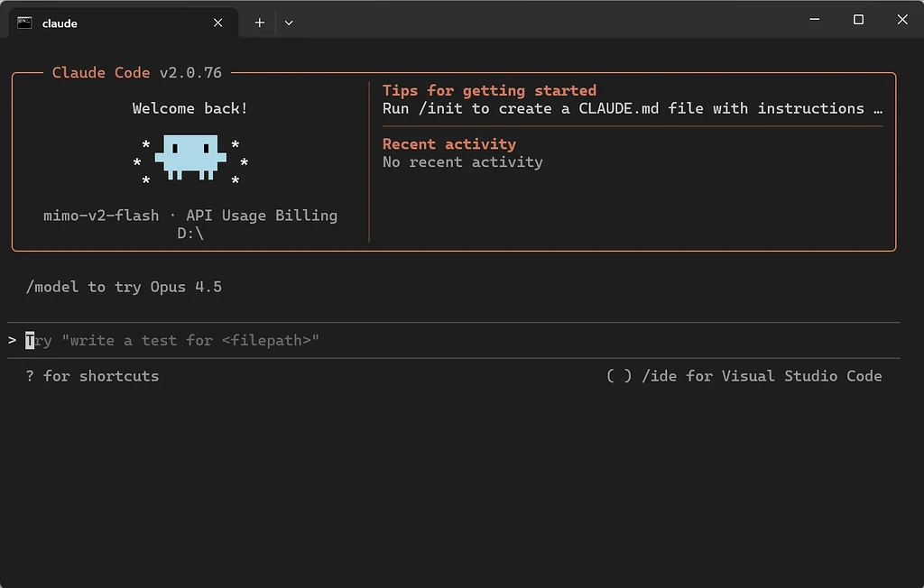Click the ">" prompt symbol
This screenshot has height=588, width=924.
[12, 341]
